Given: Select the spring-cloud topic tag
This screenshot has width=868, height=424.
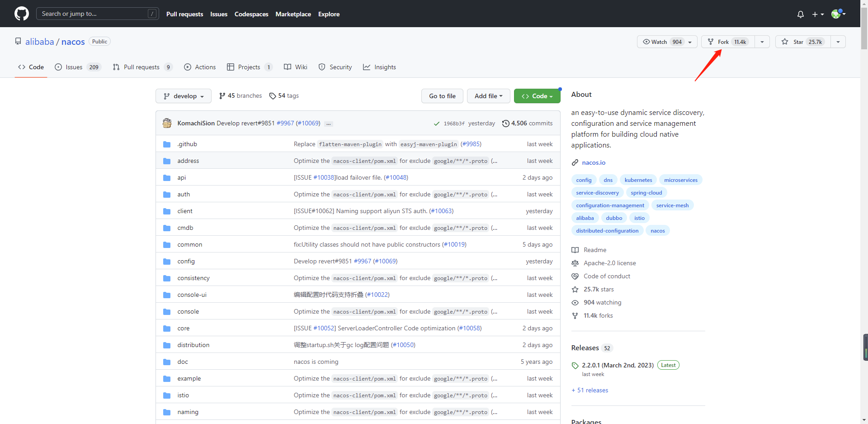Looking at the screenshot, I should (646, 192).
